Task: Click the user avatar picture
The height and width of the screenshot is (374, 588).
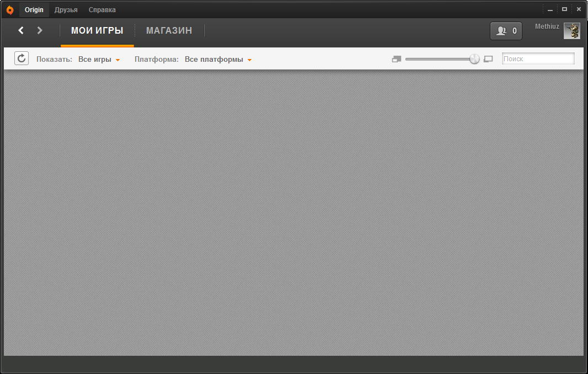Action: 571,31
